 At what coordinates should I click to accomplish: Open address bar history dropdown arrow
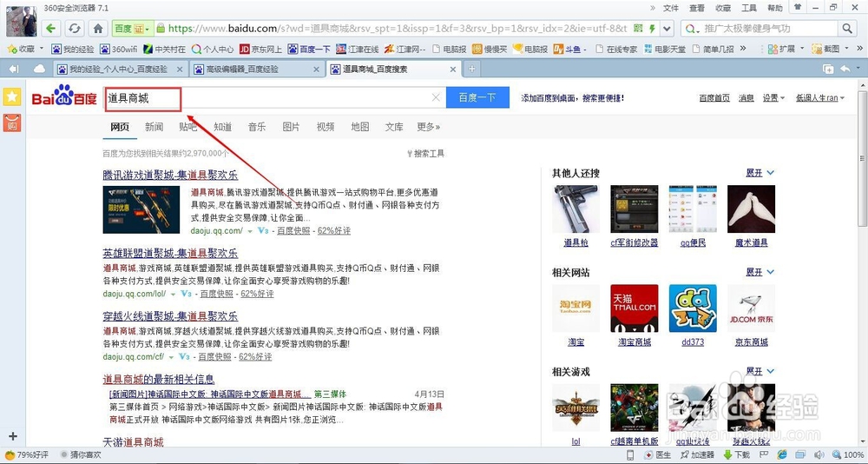(667, 29)
